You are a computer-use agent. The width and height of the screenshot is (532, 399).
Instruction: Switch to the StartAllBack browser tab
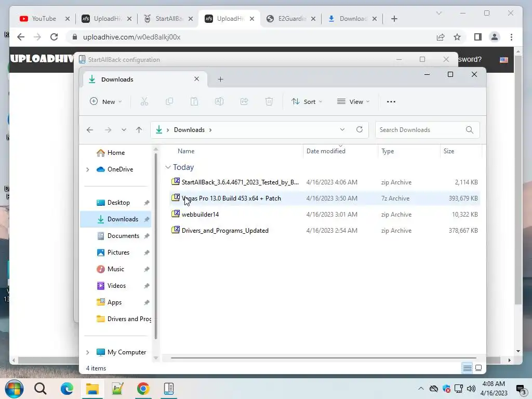169,19
